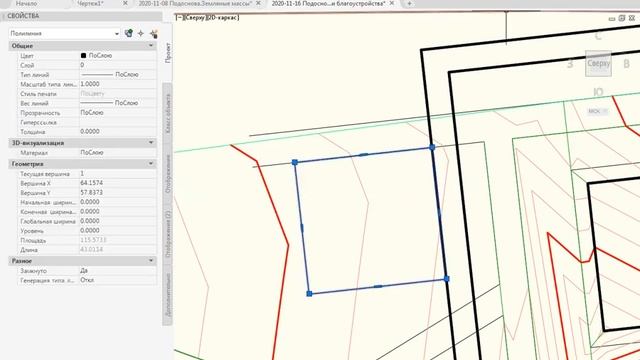
Task: Close the Чертеж1 drawing tab
Action: tap(125, 3)
